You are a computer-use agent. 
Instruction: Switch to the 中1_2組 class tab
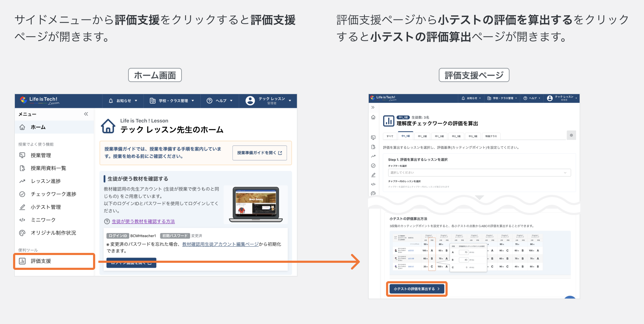pyautogui.click(x=422, y=136)
